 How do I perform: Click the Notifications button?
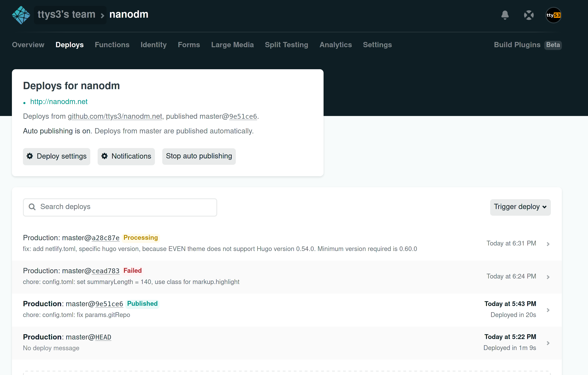coord(126,156)
